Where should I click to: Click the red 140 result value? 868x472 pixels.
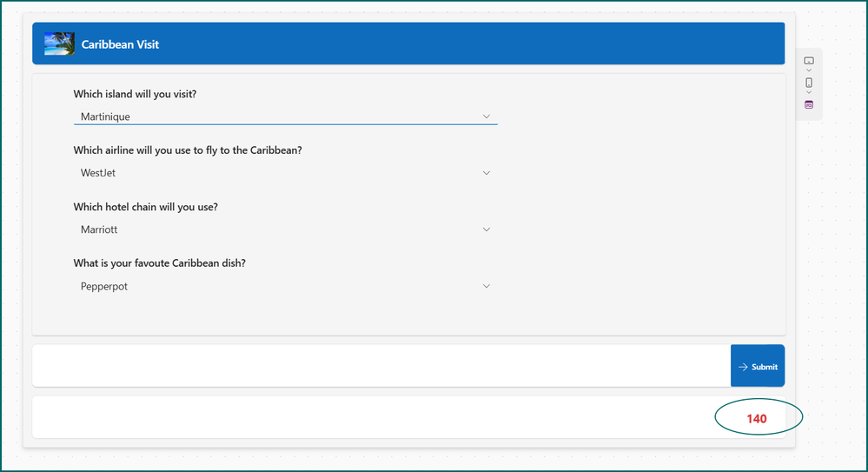(756, 419)
